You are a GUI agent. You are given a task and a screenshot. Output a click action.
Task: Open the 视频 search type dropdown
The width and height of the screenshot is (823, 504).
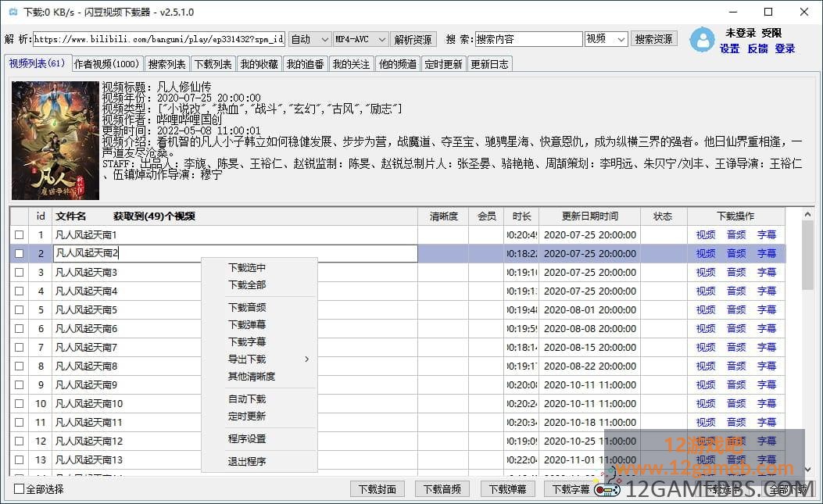coord(607,39)
